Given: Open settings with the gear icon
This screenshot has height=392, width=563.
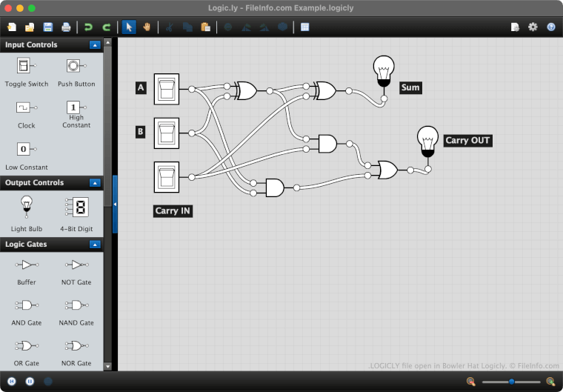Looking at the screenshot, I should (x=533, y=27).
